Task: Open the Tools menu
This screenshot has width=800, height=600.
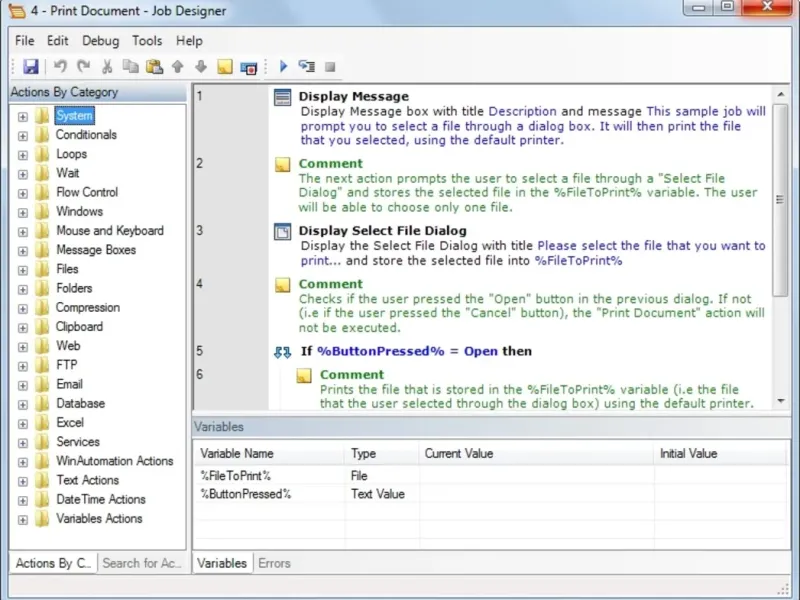Action: pos(147,41)
